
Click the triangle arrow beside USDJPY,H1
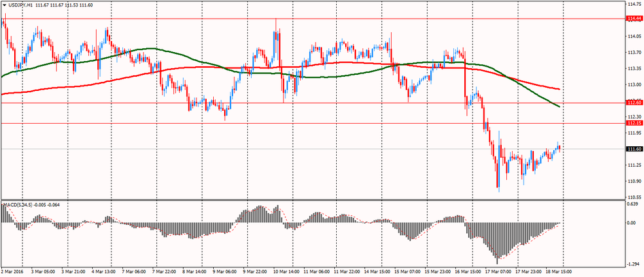tap(4, 5)
